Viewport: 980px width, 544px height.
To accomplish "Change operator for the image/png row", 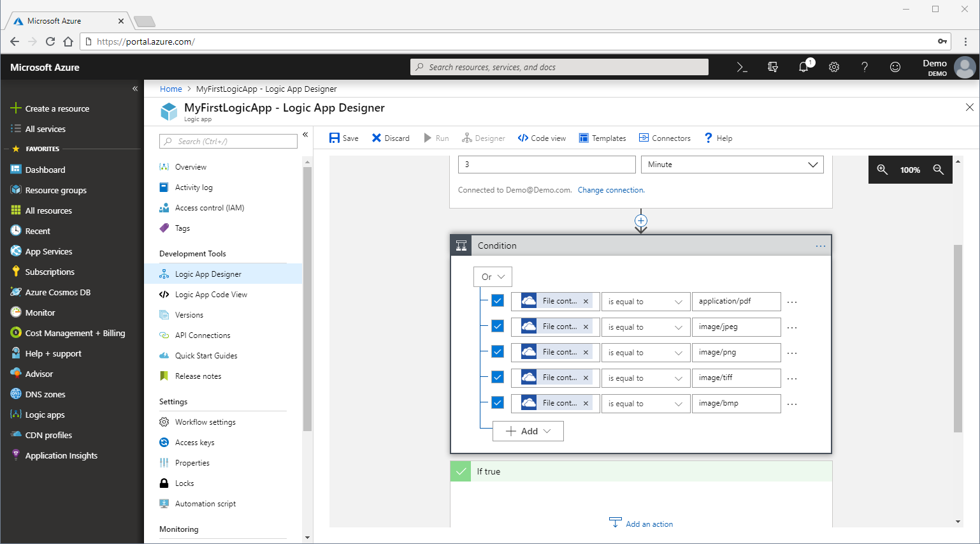I will pyautogui.click(x=645, y=353).
